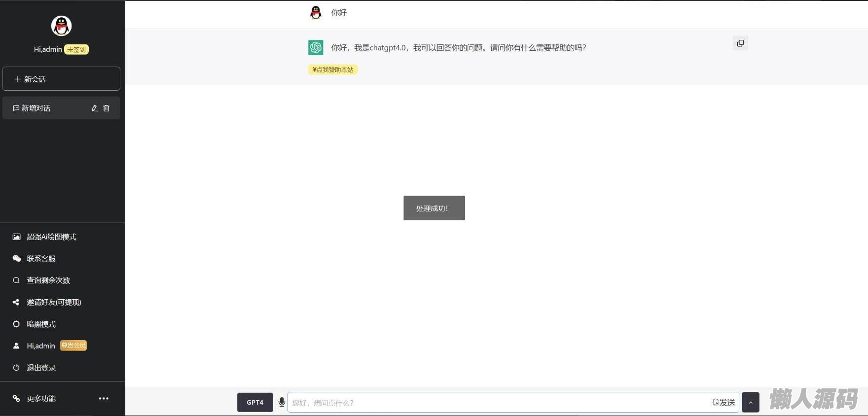Expand the up-chevron button beside input
The width and height of the screenshot is (868, 416).
tap(750, 402)
